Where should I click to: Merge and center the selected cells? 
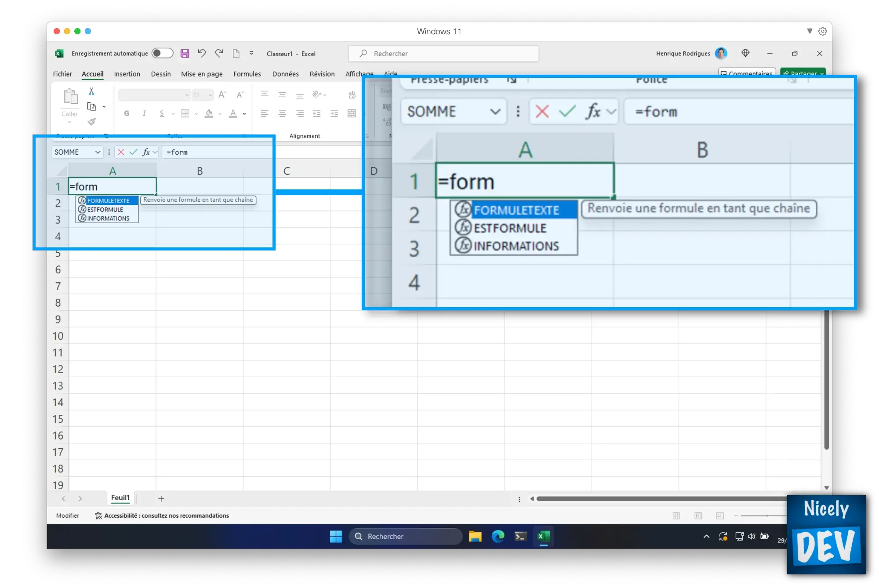pos(352,113)
